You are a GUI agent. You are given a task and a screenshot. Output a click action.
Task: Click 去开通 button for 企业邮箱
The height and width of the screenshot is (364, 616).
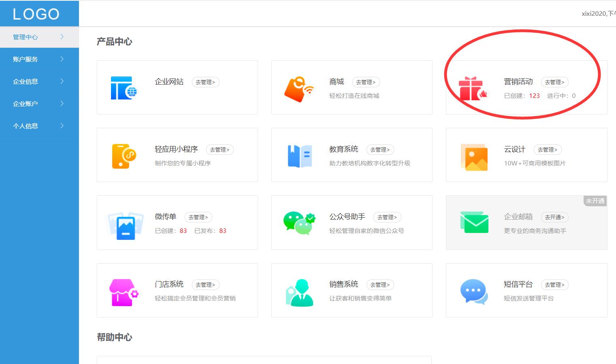coord(555,217)
